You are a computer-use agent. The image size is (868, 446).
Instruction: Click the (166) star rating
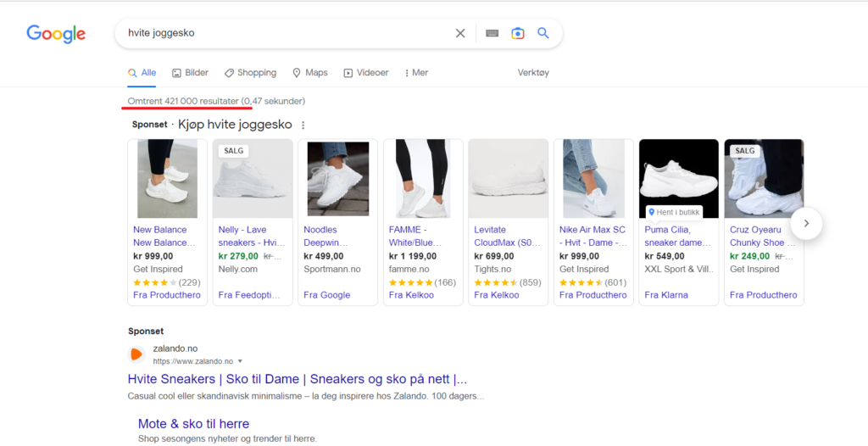tap(422, 282)
